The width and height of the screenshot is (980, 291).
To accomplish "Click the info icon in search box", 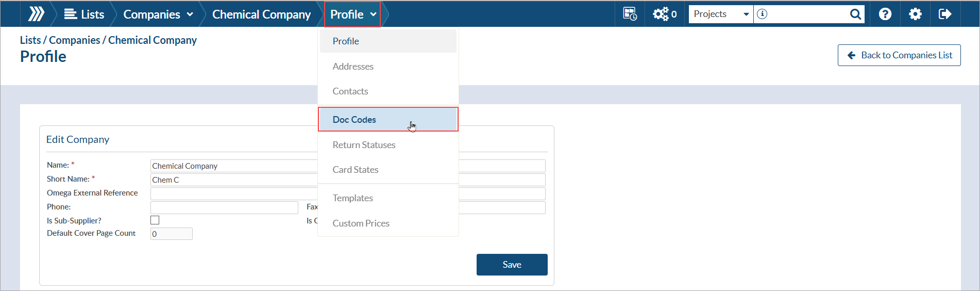I will 763,14.
